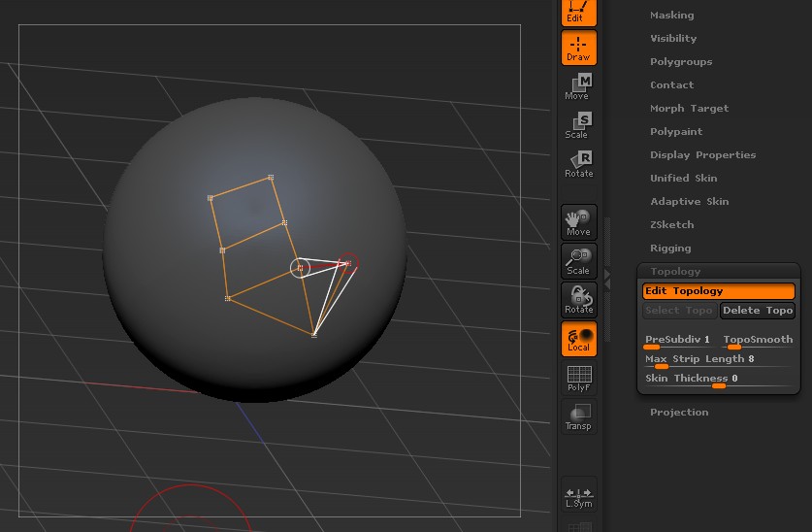812x532 pixels.
Task: Select the Scale (S) transform tool
Action: coord(578,125)
